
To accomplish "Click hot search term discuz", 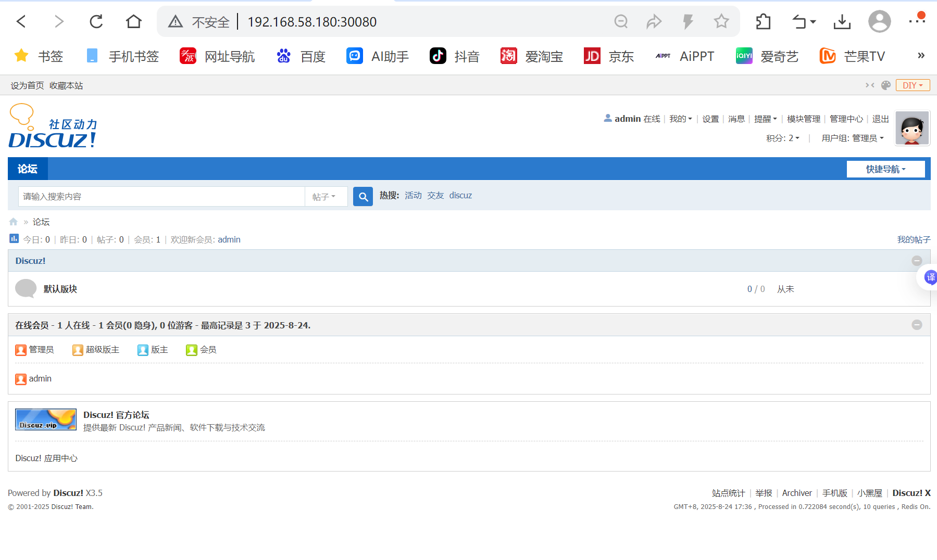I will pyautogui.click(x=460, y=195).
